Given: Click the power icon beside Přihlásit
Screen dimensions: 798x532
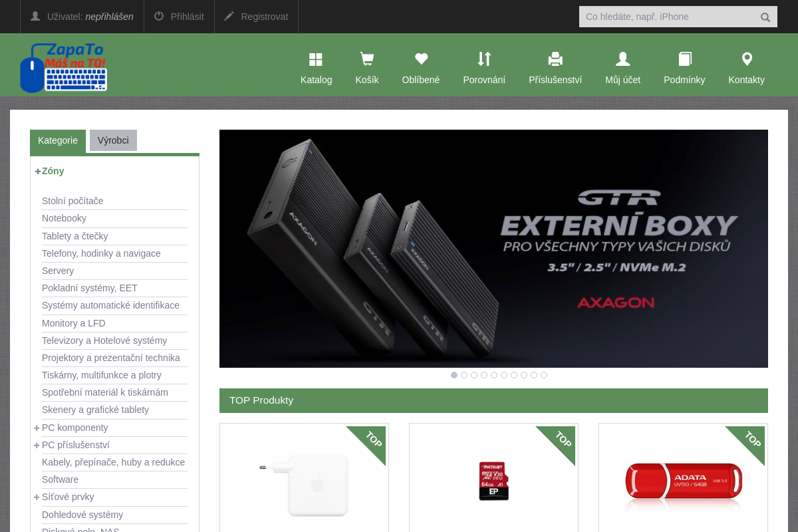Looking at the screenshot, I should pos(159,16).
